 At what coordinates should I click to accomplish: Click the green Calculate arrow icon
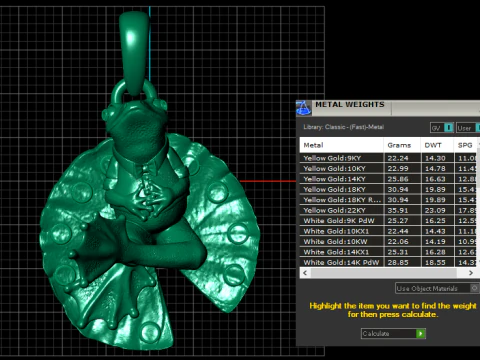[x=421, y=333]
